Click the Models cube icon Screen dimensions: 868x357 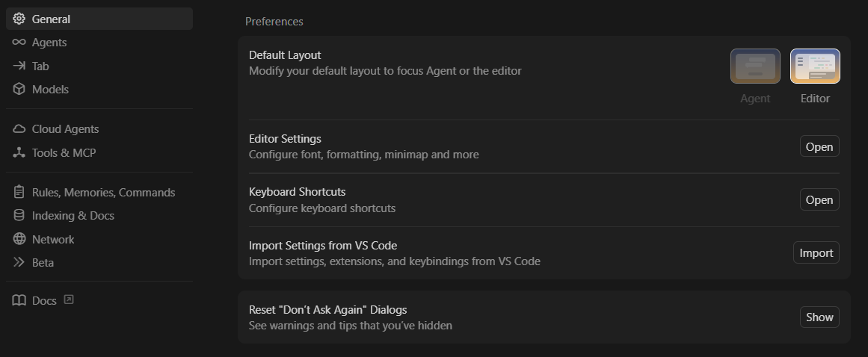point(19,89)
